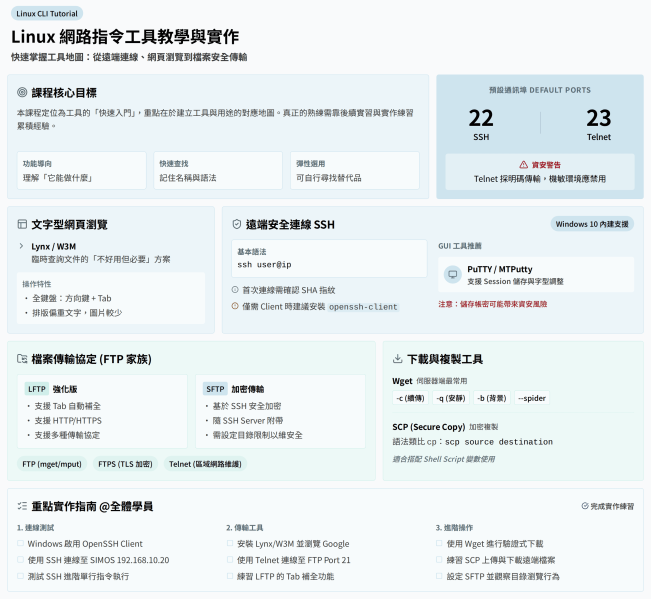This screenshot has width=651, height=599.
Task: Select the --spider Wget option chip
Action: (531, 398)
